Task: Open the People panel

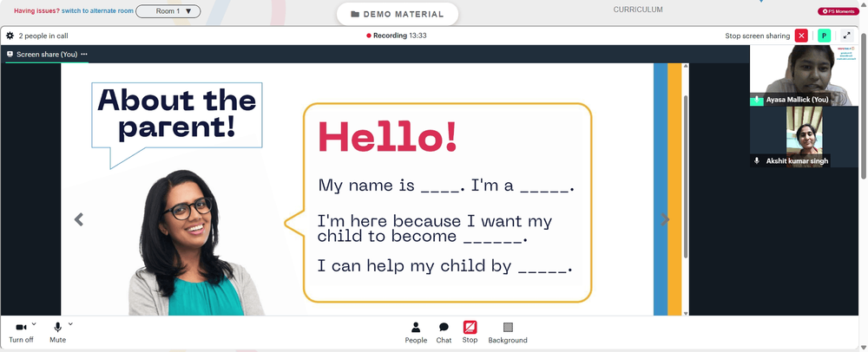Action: click(416, 333)
